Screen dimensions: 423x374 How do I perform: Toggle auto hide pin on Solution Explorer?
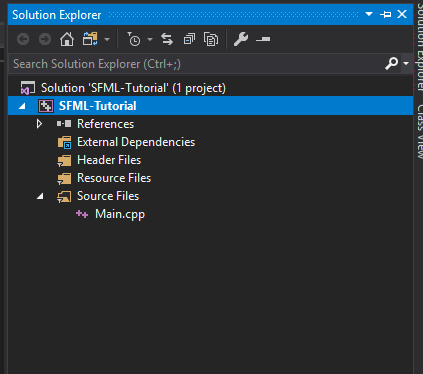click(x=385, y=14)
